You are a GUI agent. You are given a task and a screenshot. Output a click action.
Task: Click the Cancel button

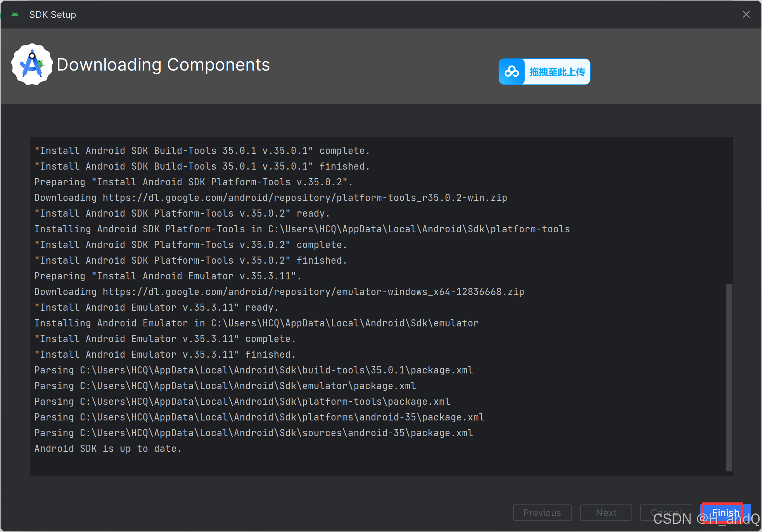click(665, 512)
